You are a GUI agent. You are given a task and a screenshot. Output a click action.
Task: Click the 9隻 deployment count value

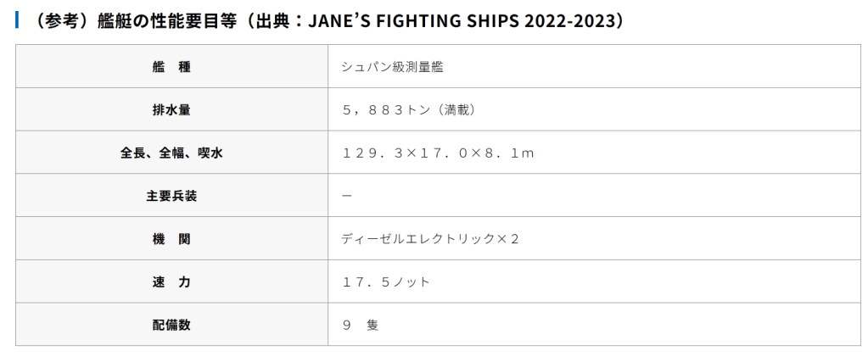point(361,324)
